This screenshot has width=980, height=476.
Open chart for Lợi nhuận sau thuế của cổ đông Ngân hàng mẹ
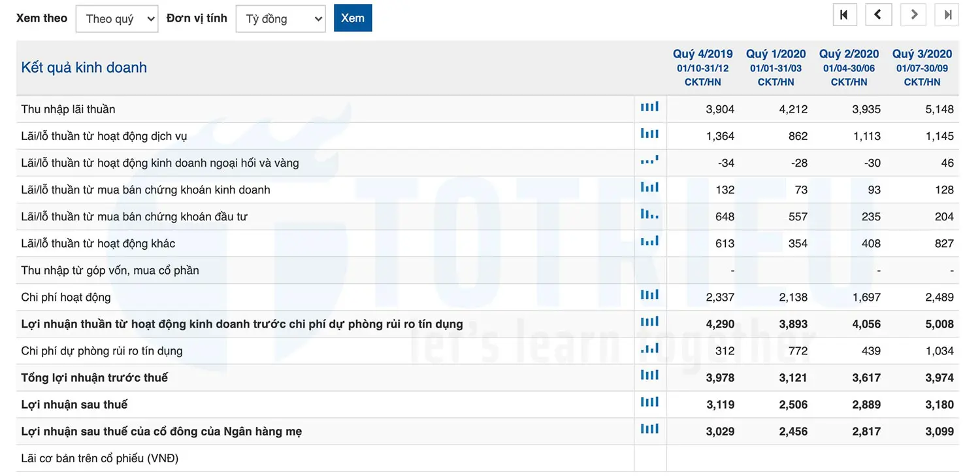click(649, 429)
